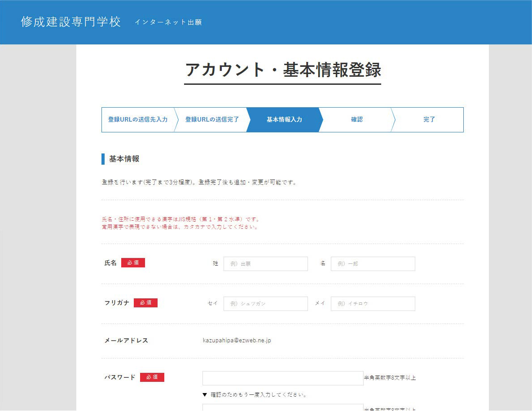Click the メイ furigana input field
This screenshot has width=532, height=411.
[x=373, y=304]
